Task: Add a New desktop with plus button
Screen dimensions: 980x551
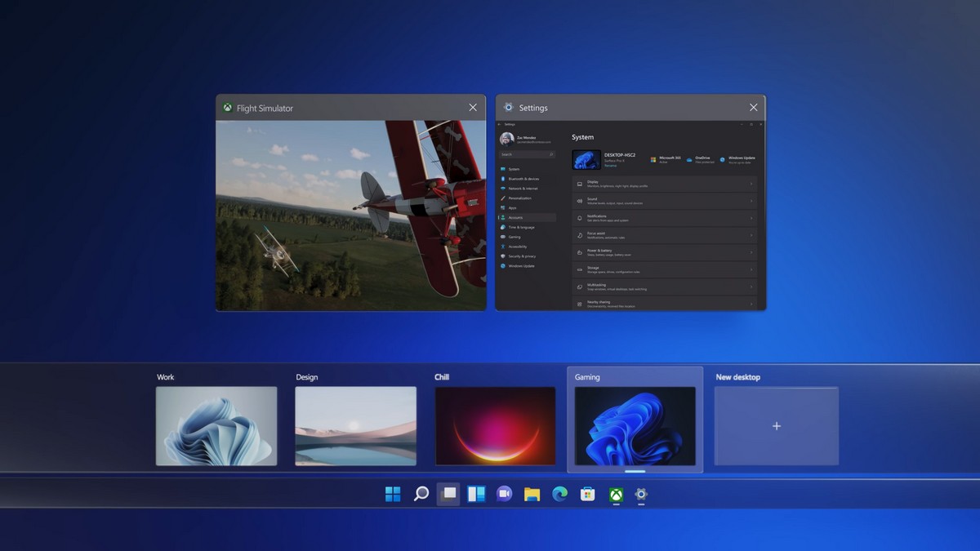Action: coord(776,426)
